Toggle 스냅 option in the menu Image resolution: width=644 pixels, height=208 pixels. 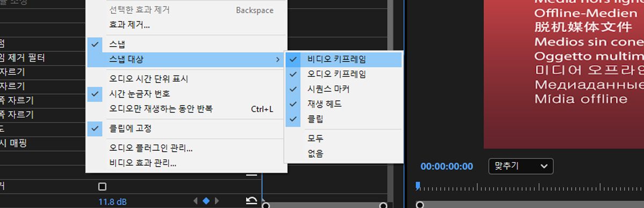[x=186, y=44]
